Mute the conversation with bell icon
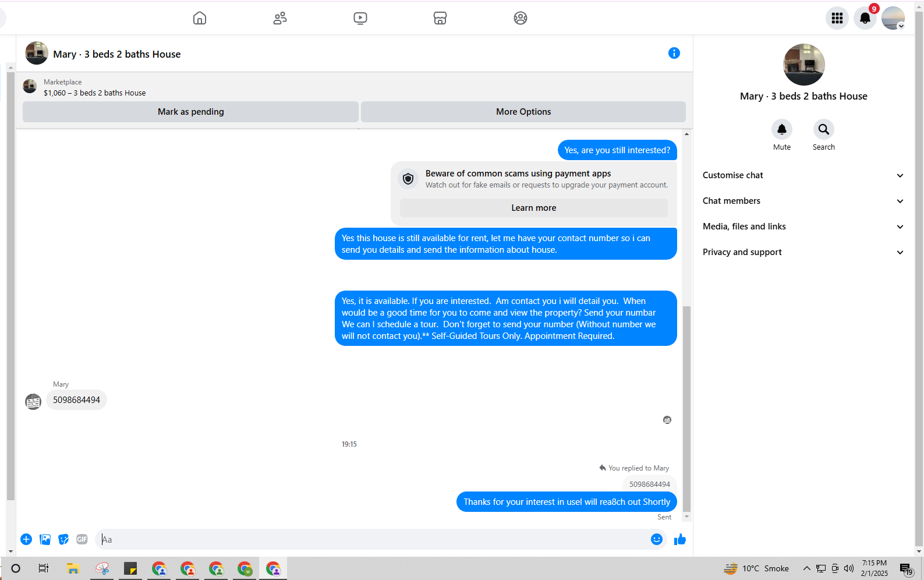This screenshot has height=580, width=924. tap(782, 129)
